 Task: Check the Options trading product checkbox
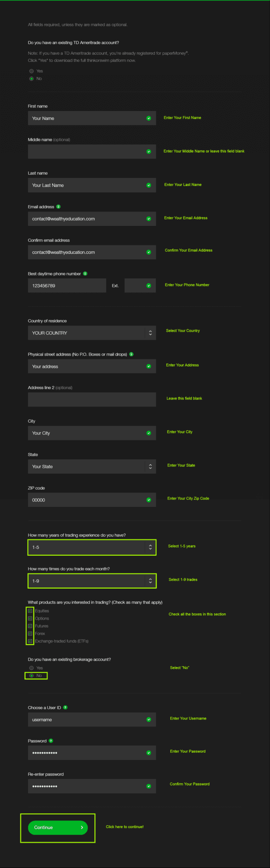click(30, 618)
